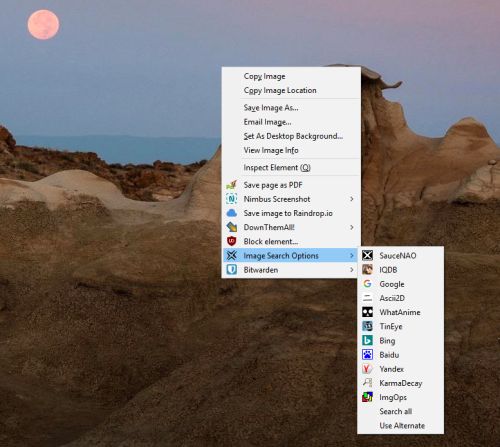Choose Search all in submenu
The height and width of the screenshot is (447, 500).
coord(395,411)
